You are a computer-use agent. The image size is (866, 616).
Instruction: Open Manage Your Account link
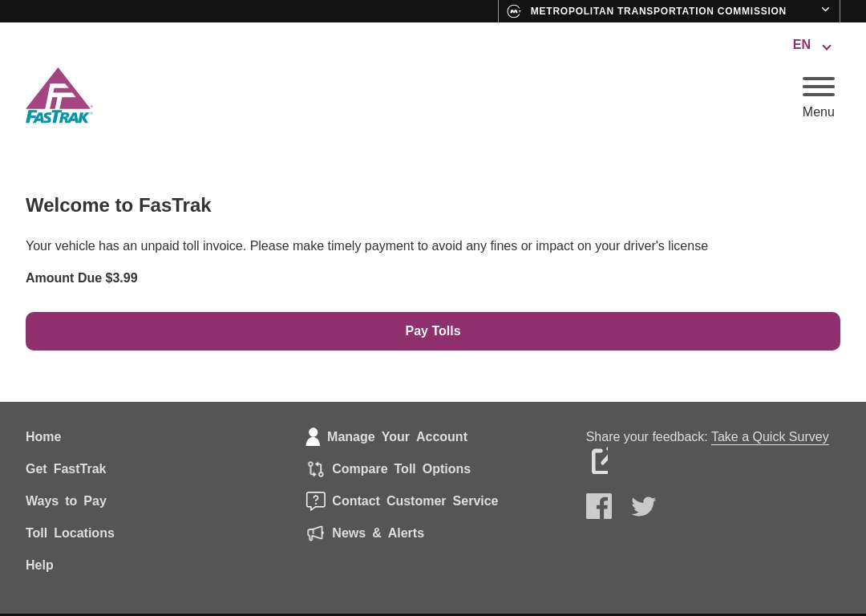click(397, 437)
